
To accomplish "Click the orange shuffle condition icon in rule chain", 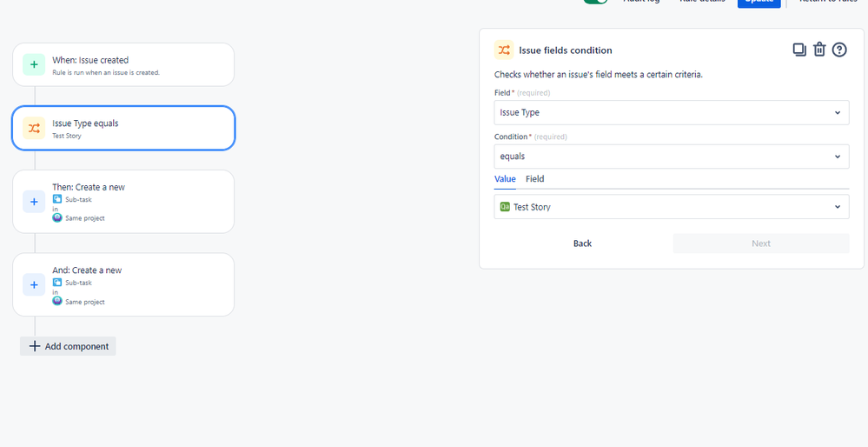I will [34, 129].
